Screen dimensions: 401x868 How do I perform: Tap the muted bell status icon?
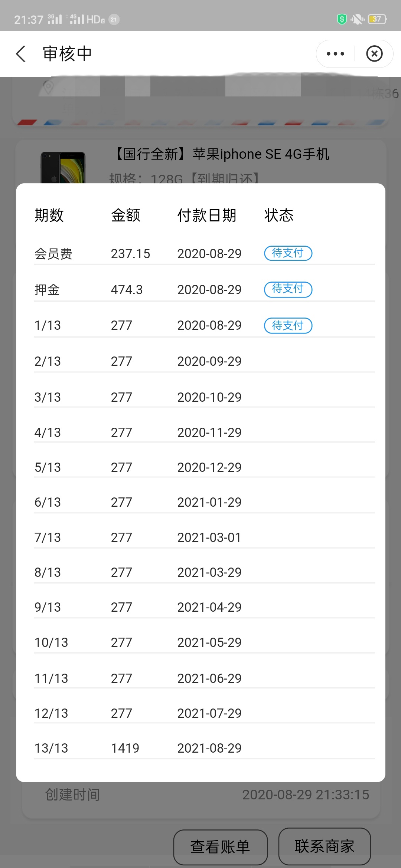[358, 19]
